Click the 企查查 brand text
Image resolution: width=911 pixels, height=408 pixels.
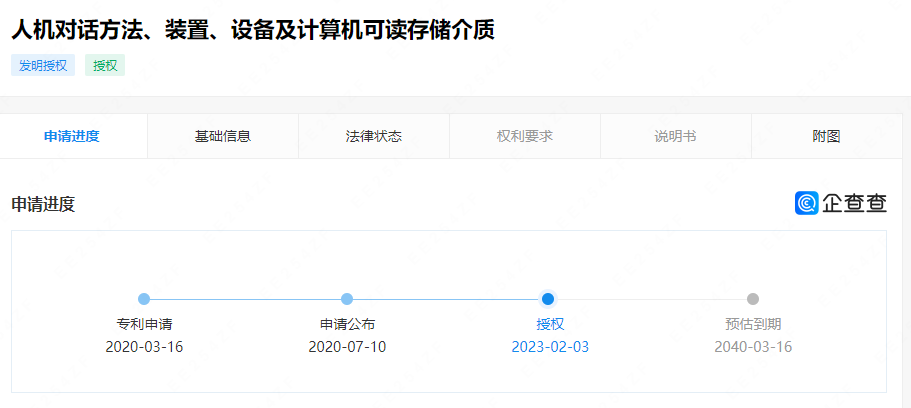click(x=855, y=203)
